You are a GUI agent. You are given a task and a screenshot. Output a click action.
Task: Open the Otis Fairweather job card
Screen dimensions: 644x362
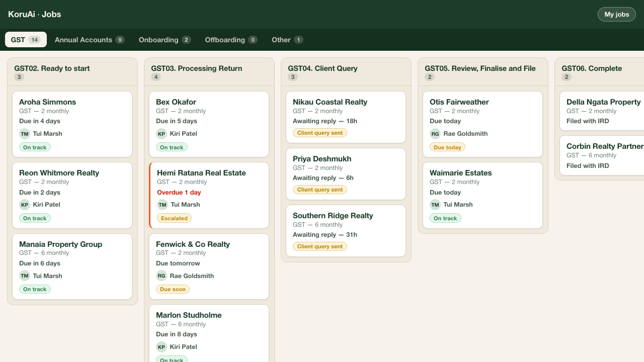click(483, 124)
